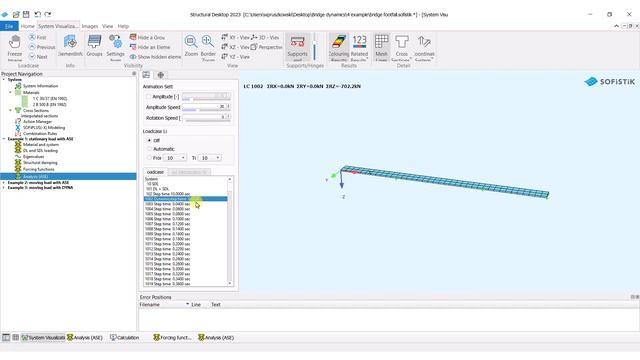
Task: Click Show hidden elements
Action: (155, 57)
